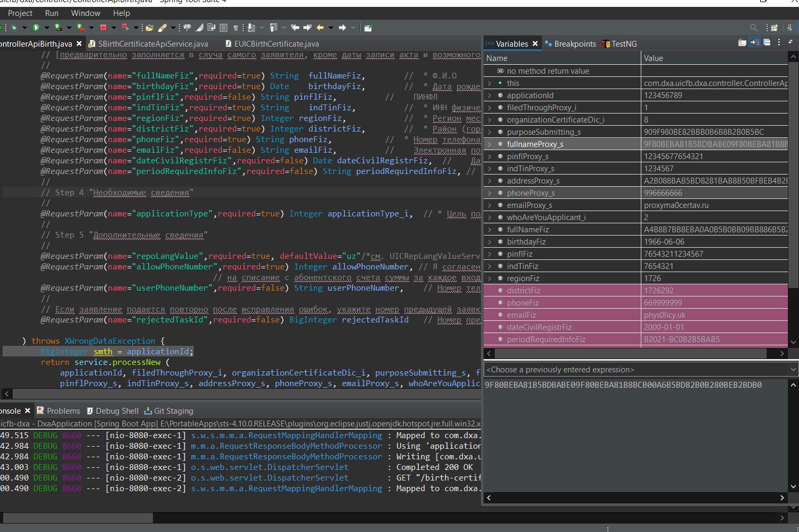
Task: Click the Variables view horizontal scrollbar
Action: [632, 353]
